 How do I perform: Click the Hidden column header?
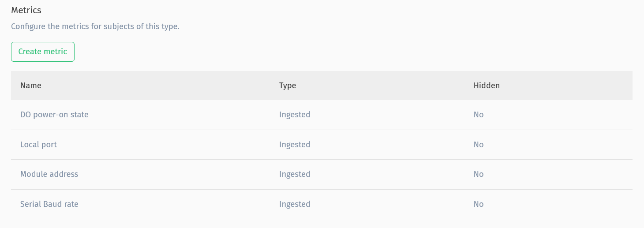[x=487, y=86]
